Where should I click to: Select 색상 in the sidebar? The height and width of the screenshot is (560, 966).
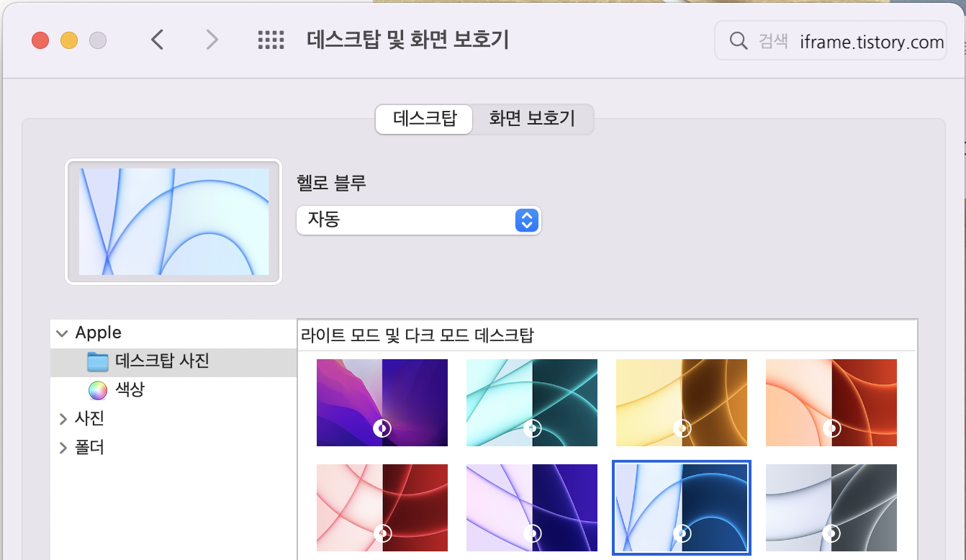point(173,390)
